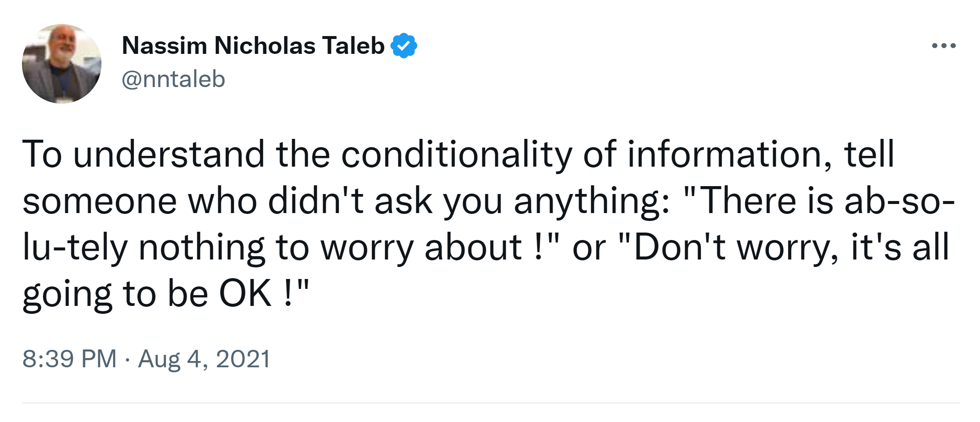Viewport: 980px width, 422px height.
Task: Click the word "OK" ending the tweet
Action: pos(245,294)
